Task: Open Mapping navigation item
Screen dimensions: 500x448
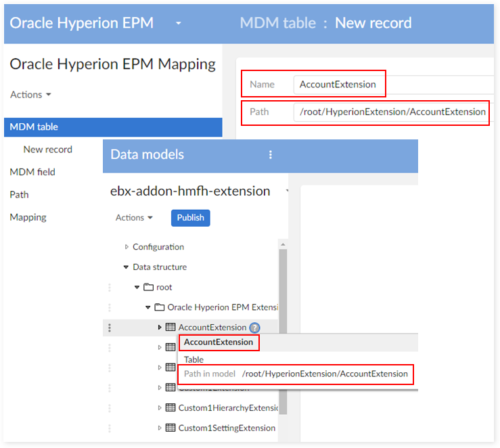Action: pos(28,217)
